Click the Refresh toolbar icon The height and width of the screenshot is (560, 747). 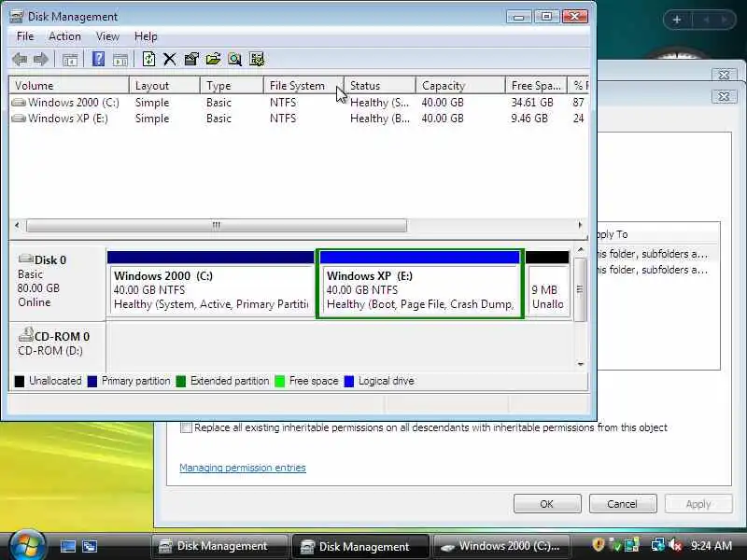pyautogui.click(x=148, y=59)
